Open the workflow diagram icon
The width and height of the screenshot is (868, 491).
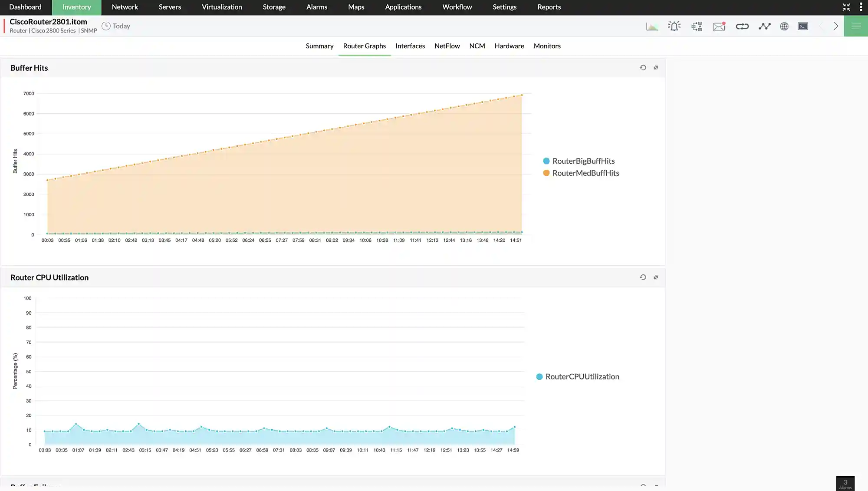697,26
